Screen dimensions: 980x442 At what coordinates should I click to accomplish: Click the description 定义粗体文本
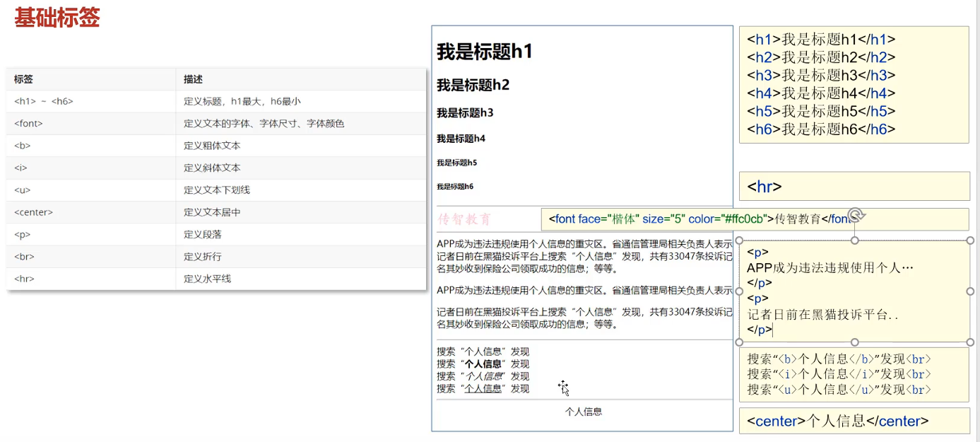[x=212, y=146]
